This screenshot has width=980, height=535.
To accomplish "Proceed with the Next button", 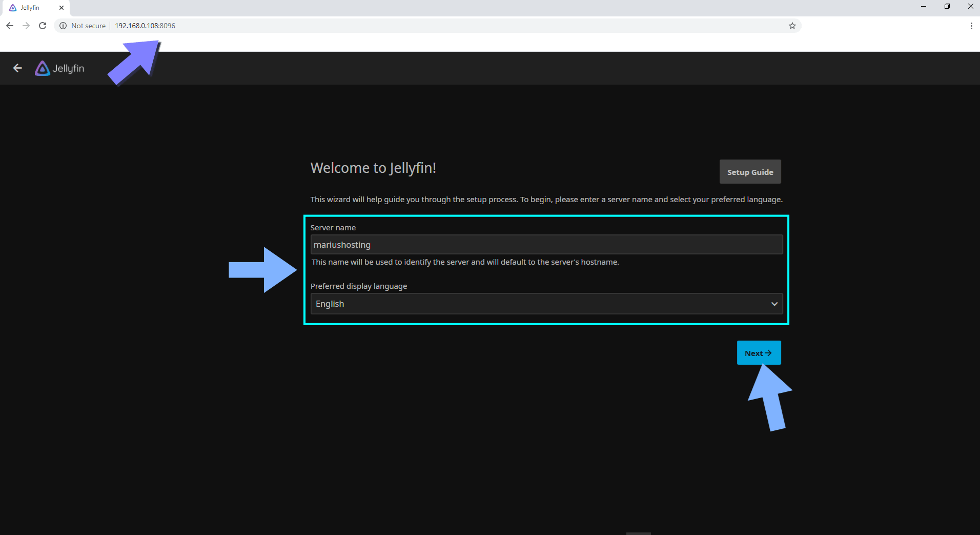I will 759,353.
